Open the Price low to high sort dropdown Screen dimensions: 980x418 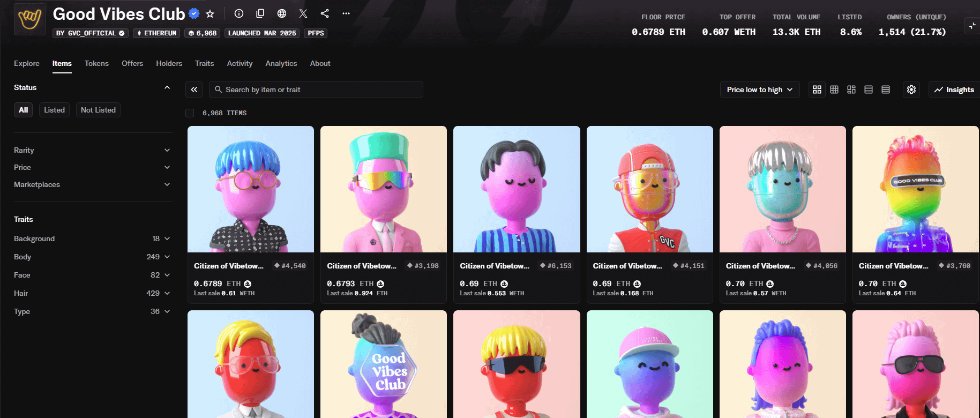760,89
